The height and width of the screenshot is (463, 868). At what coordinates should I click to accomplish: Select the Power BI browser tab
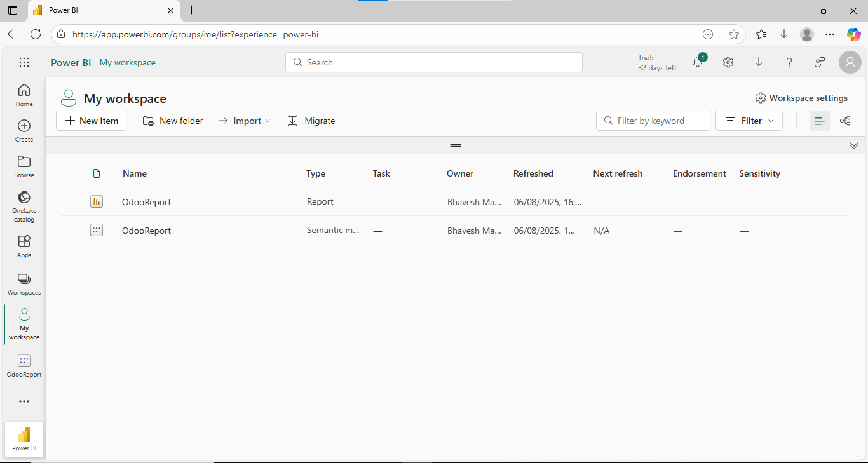click(104, 10)
